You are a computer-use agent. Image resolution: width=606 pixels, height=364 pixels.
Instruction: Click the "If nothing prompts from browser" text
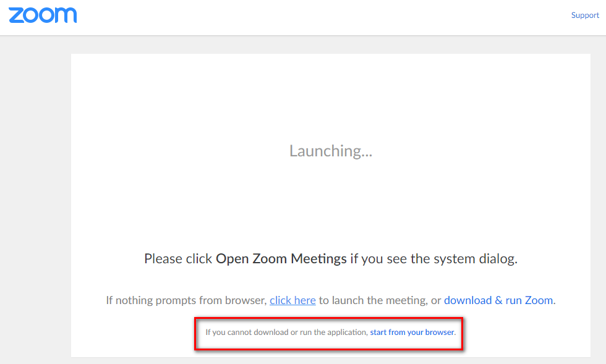tap(186, 300)
